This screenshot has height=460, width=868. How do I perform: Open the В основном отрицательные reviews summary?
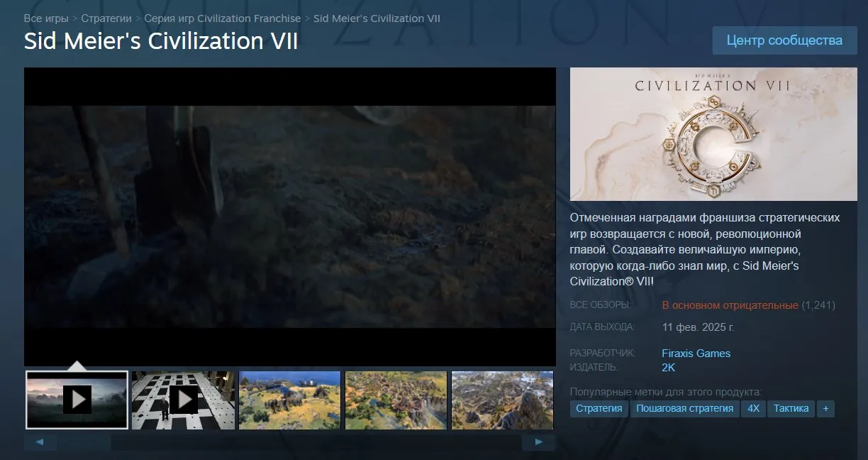point(730,305)
